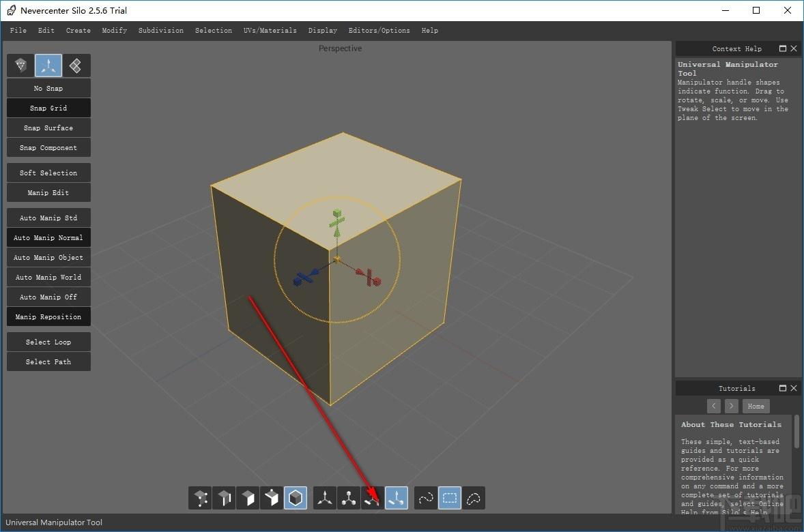The image size is (804, 532).
Task: Toggle Soft Selection
Action: [x=48, y=173]
